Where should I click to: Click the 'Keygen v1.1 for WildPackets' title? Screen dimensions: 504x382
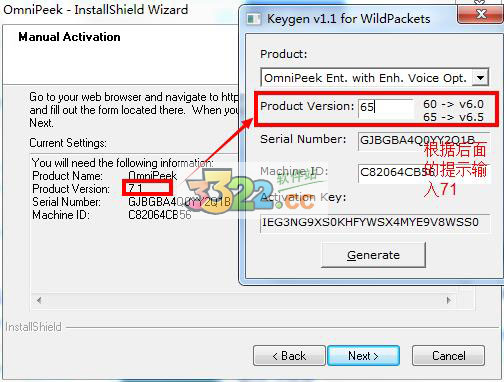[x=349, y=19]
